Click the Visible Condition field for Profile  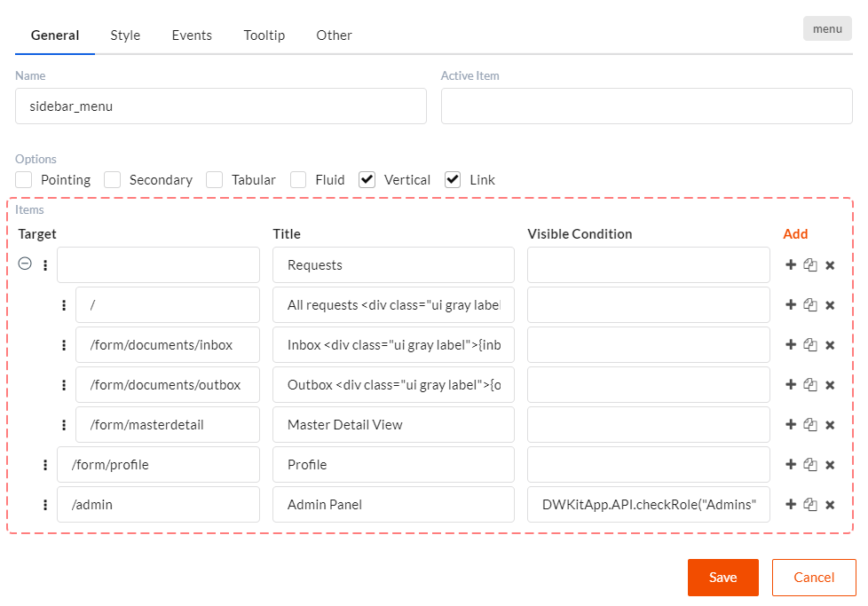pos(649,464)
